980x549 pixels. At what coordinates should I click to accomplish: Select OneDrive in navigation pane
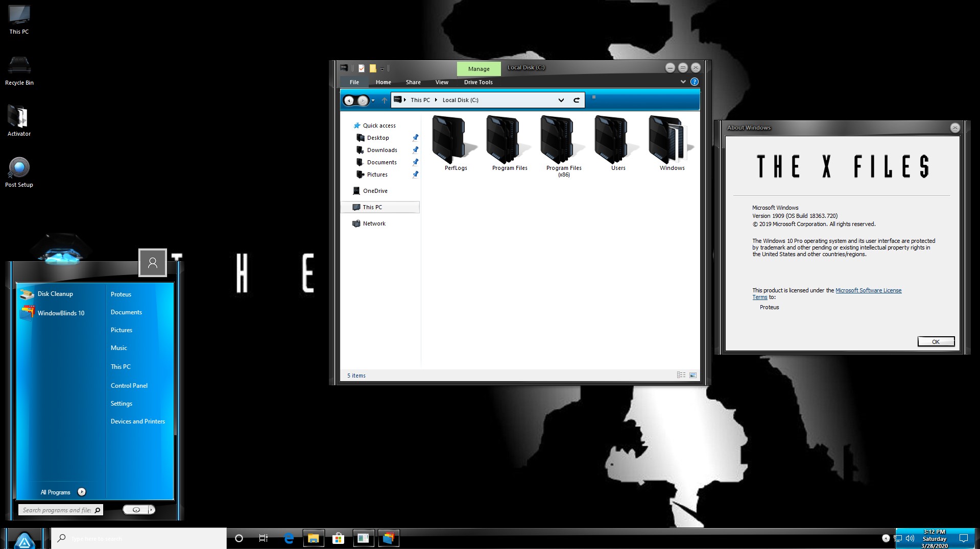point(375,191)
